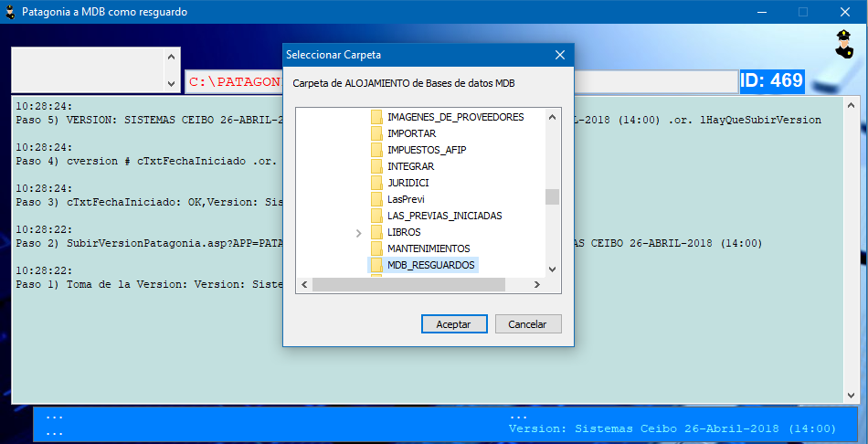Click down arrow of top-left list box

(171, 84)
